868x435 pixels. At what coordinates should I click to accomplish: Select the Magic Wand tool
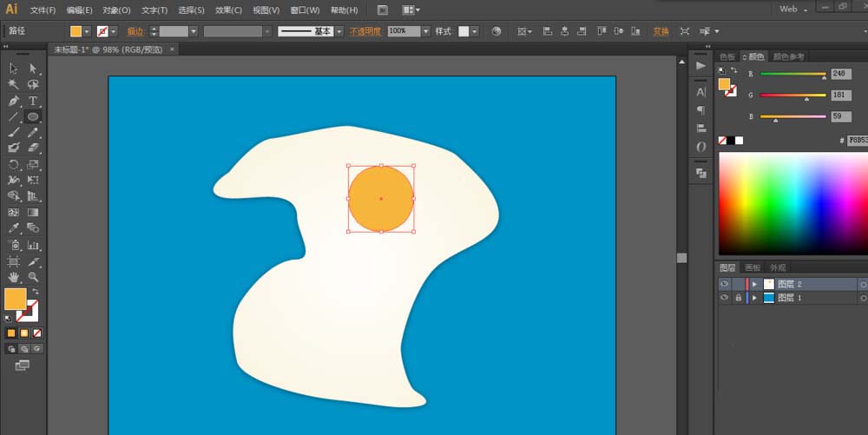(x=14, y=84)
